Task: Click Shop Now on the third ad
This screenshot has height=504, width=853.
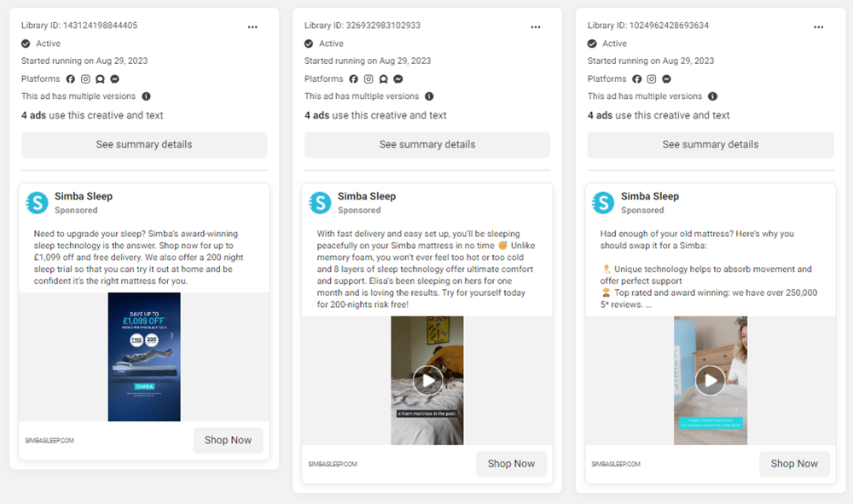Action: coord(794,464)
